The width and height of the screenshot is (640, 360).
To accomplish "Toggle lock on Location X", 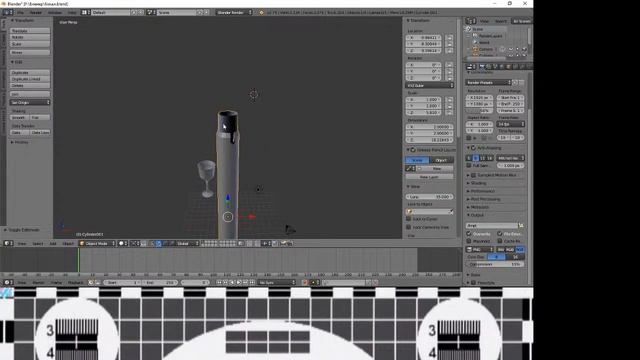I will [x=449, y=38].
